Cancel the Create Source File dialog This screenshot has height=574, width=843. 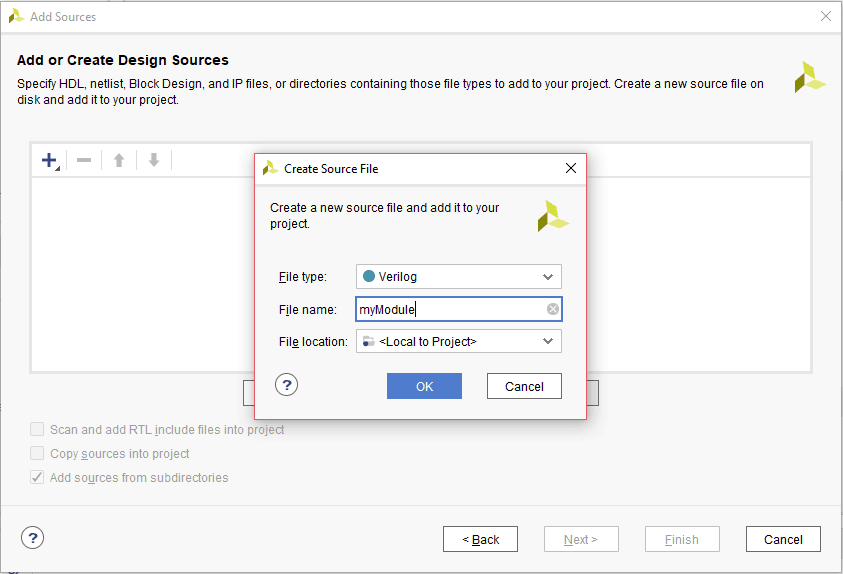pyautogui.click(x=524, y=386)
